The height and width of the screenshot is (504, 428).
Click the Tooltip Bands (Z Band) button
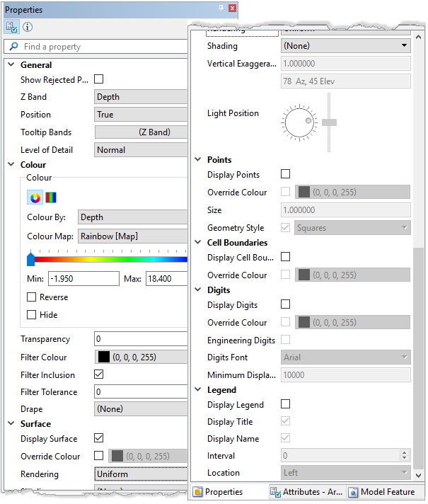click(x=141, y=132)
